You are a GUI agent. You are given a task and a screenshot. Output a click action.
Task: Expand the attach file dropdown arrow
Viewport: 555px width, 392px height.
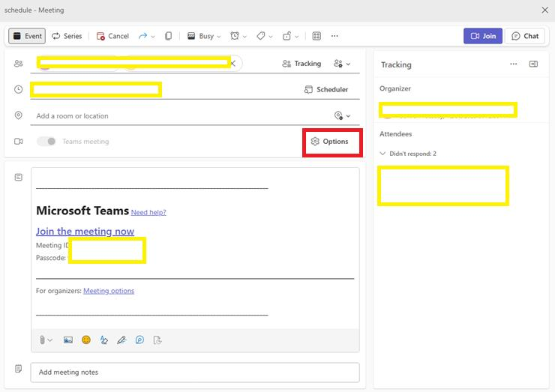coord(50,340)
